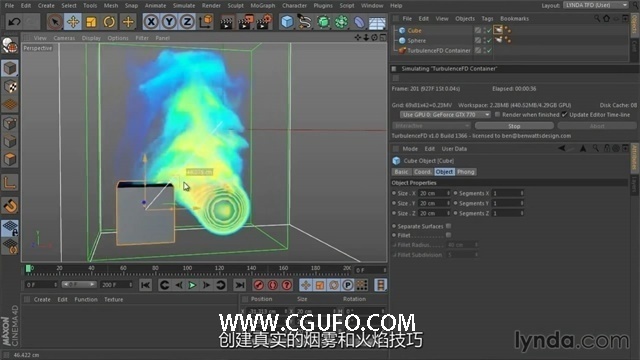This screenshot has width=640, height=360.
Task: Toggle Z axis lock
Action: (x=187, y=22)
